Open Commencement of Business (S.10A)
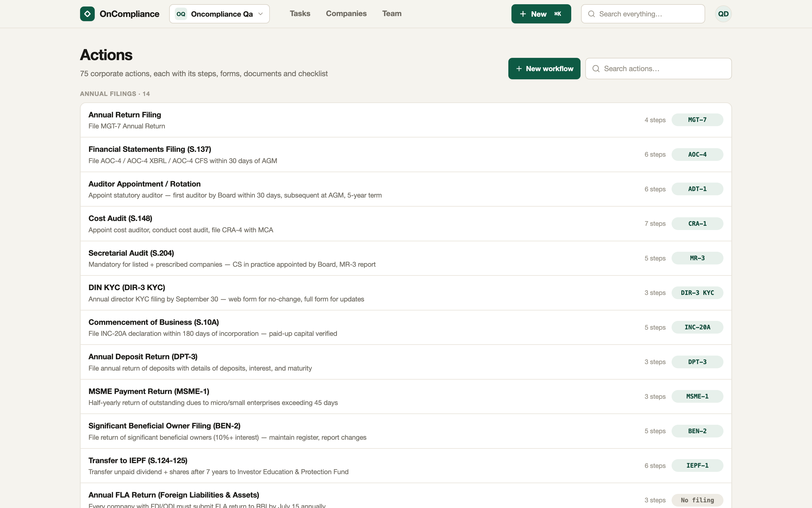The image size is (812, 508). [x=406, y=328]
